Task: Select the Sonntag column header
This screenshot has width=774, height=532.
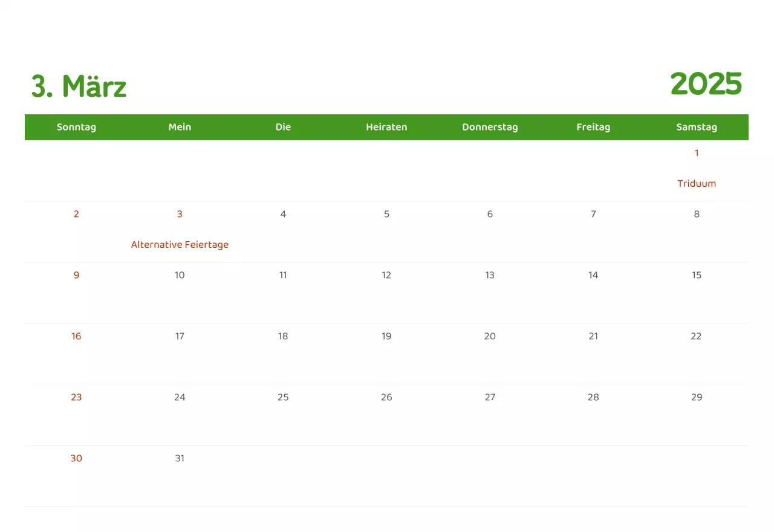Action: [x=76, y=127]
